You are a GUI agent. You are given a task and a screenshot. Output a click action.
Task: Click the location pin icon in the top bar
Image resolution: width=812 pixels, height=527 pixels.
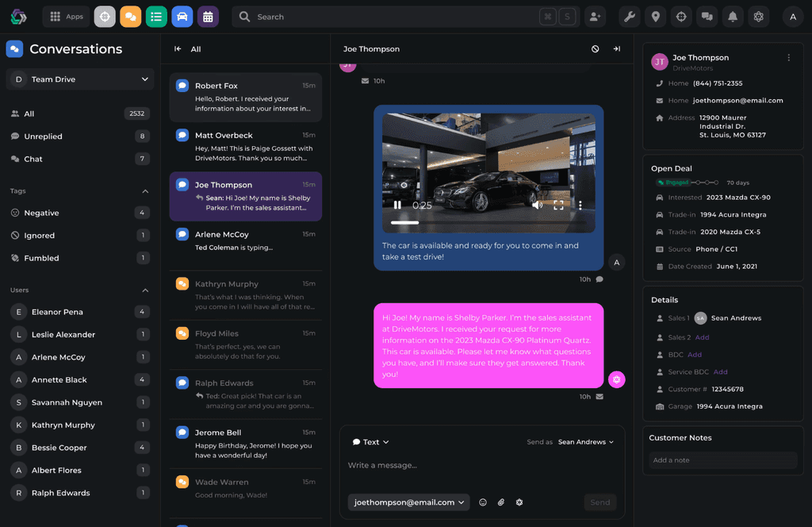(x=655, y=16)
